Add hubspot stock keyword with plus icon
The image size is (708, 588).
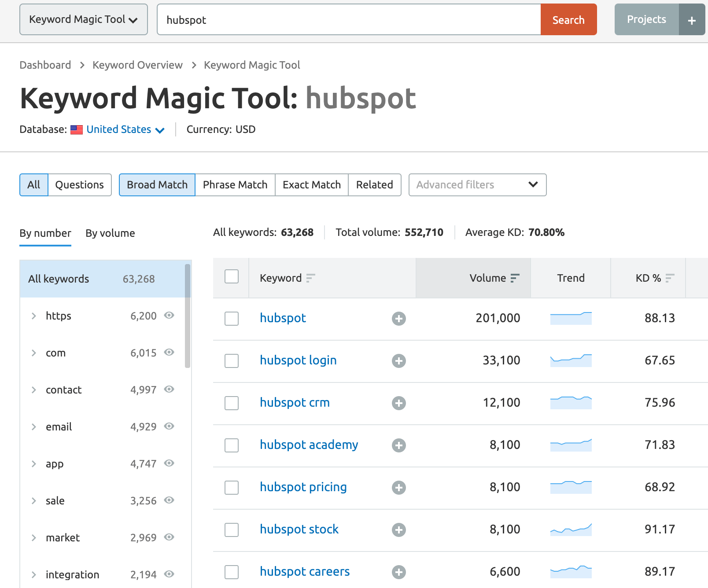click(399, 530)
